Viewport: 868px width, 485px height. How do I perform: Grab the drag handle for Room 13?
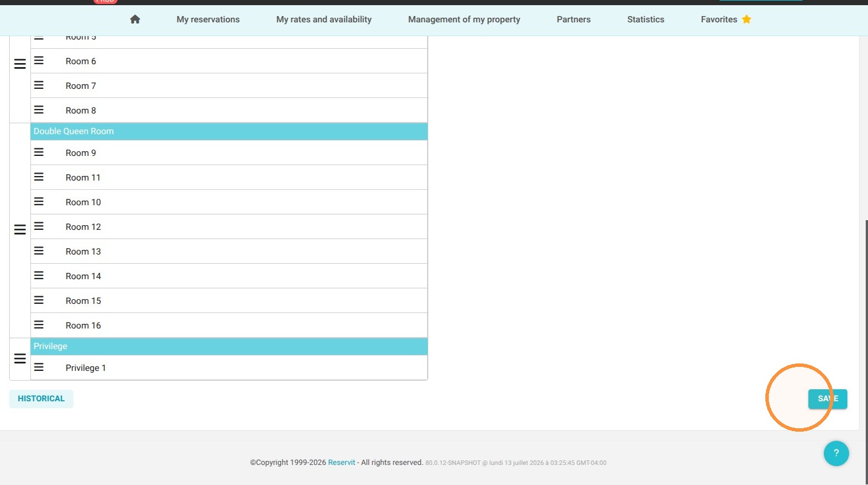coord(39,251)
